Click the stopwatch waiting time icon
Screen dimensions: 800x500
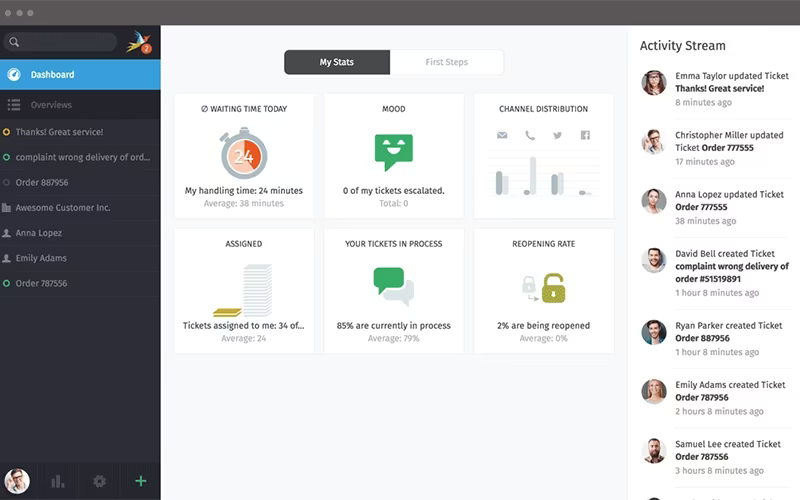pyautogui.click(x=243, y=153)
